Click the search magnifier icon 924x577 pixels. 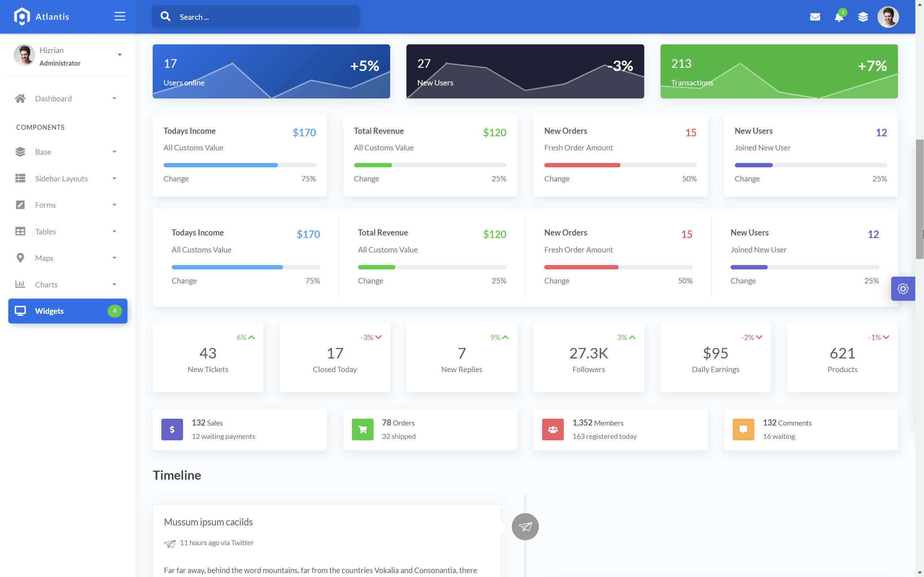click(165, 17)
